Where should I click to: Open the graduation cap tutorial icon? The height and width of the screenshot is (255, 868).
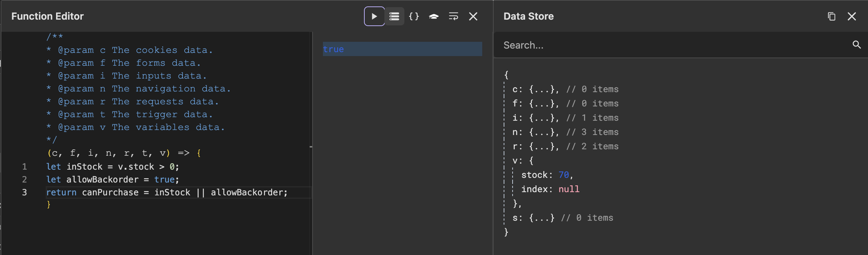point(434,16)
